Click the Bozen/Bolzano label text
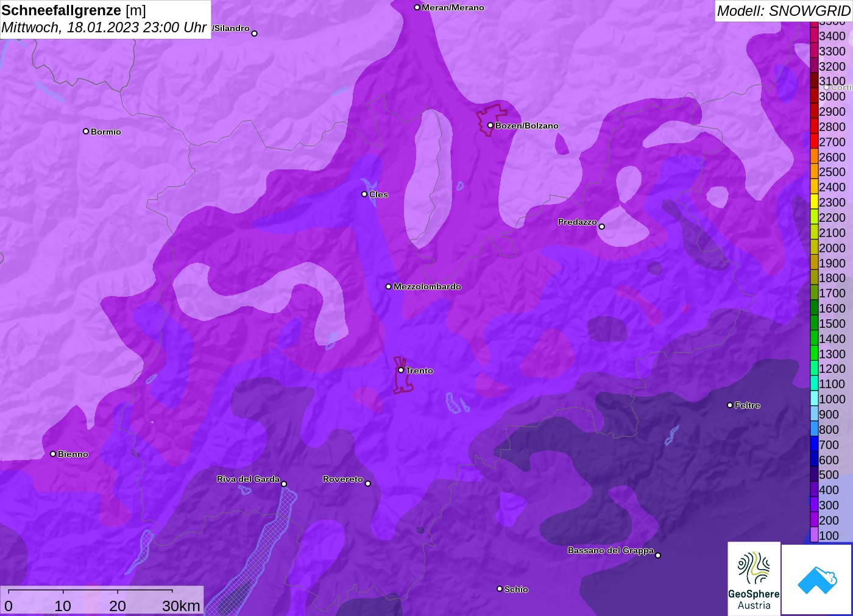Image resolution: width=853 pixels, height=616 pixels. (527, 126)
